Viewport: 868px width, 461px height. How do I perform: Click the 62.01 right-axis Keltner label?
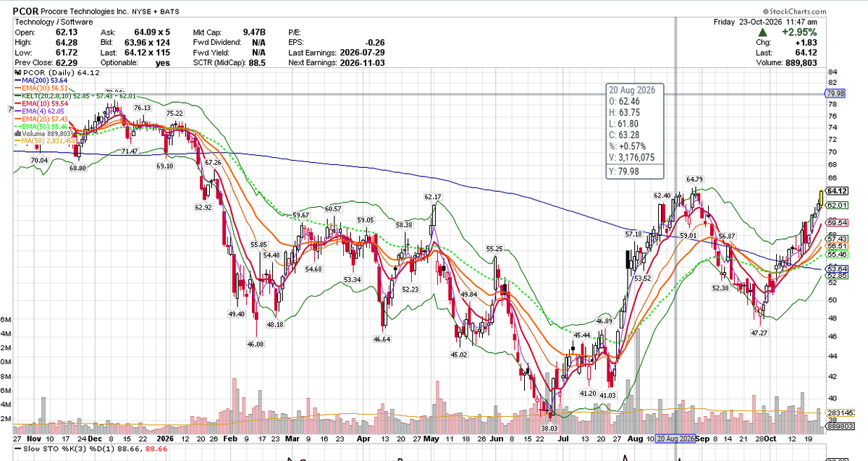point(837,206)
